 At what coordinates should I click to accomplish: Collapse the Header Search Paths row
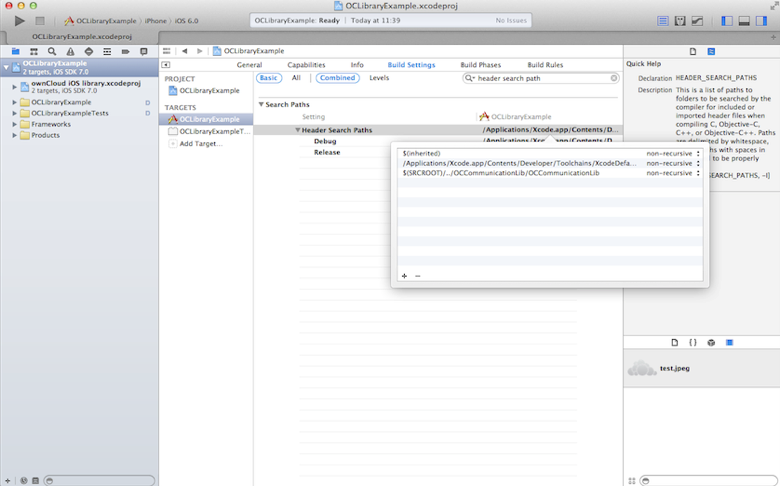click(x=297, y=130)
